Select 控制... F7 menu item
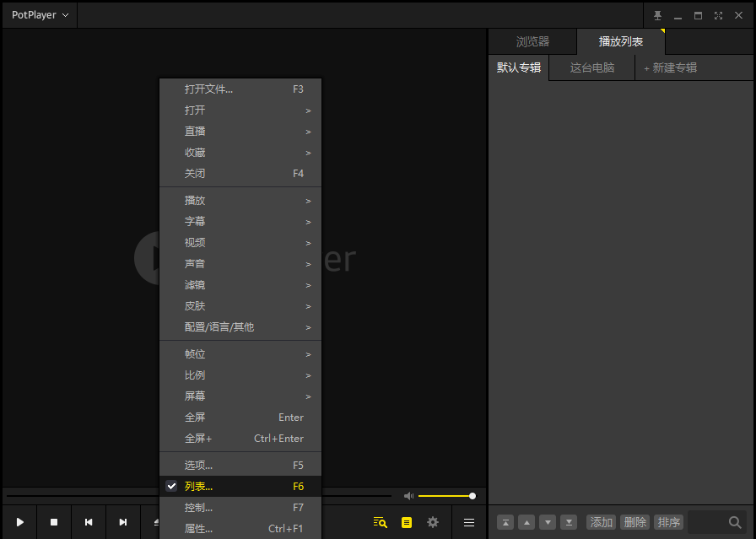 coord(240,508)
